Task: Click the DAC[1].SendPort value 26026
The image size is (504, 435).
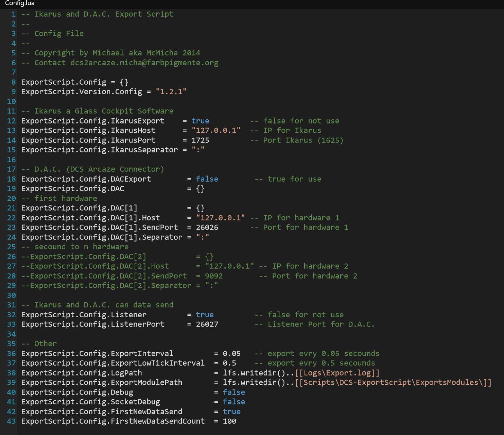Action: coord(207,228)
